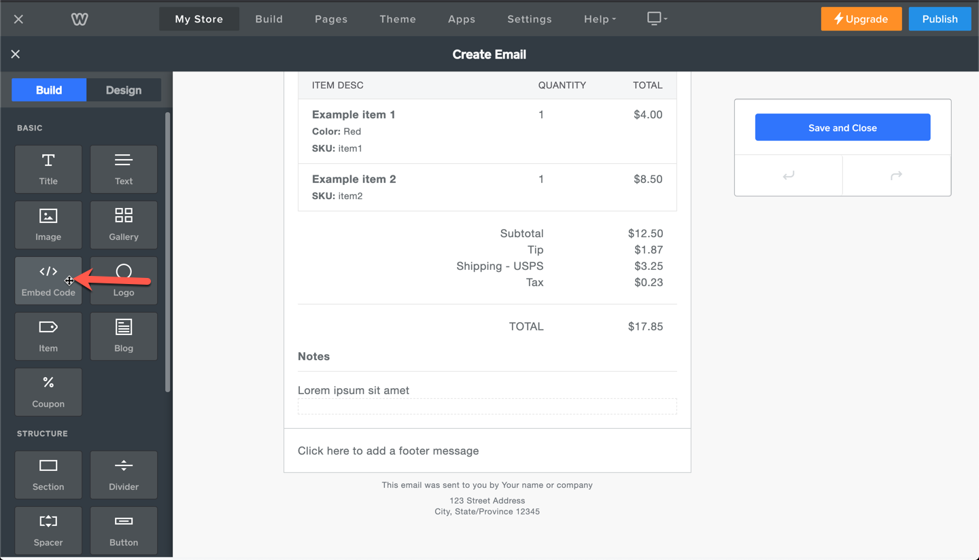Click the $0.23 tax value
This screenshot has width=979, height=560.
coord(649,282)
